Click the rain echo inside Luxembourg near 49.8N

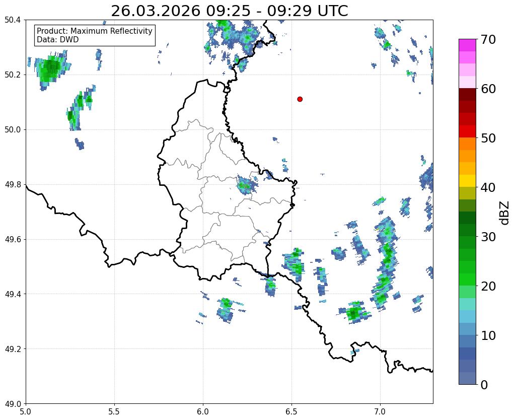247,185
